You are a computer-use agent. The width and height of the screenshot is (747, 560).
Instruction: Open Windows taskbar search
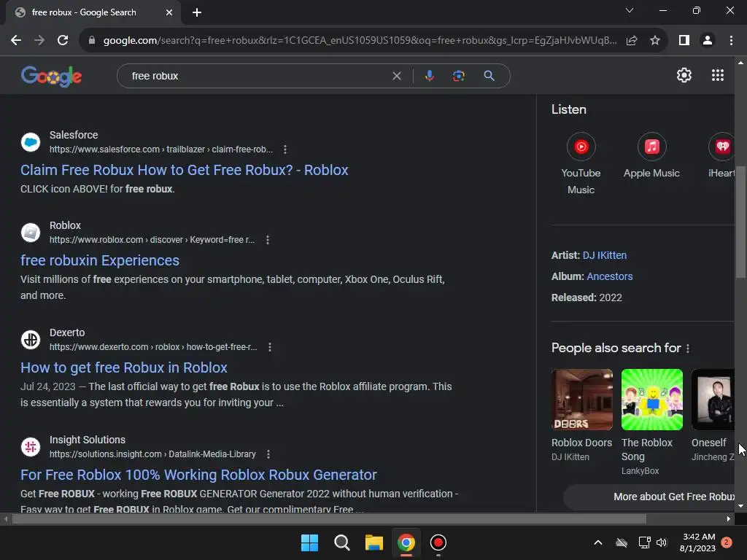pos(341,542)
